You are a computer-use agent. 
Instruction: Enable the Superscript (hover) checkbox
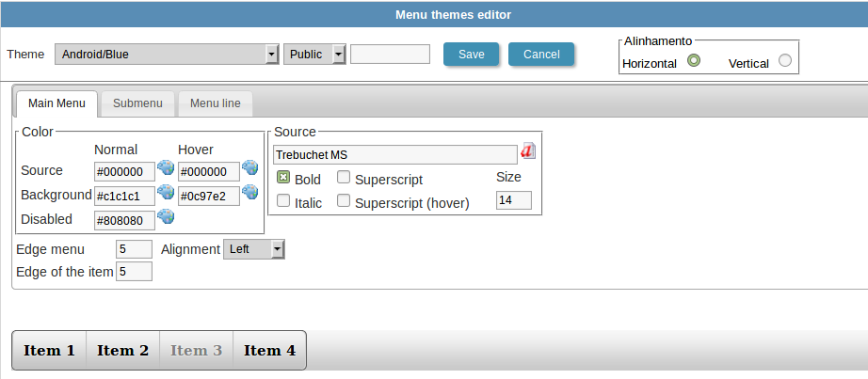click(344, 201)
